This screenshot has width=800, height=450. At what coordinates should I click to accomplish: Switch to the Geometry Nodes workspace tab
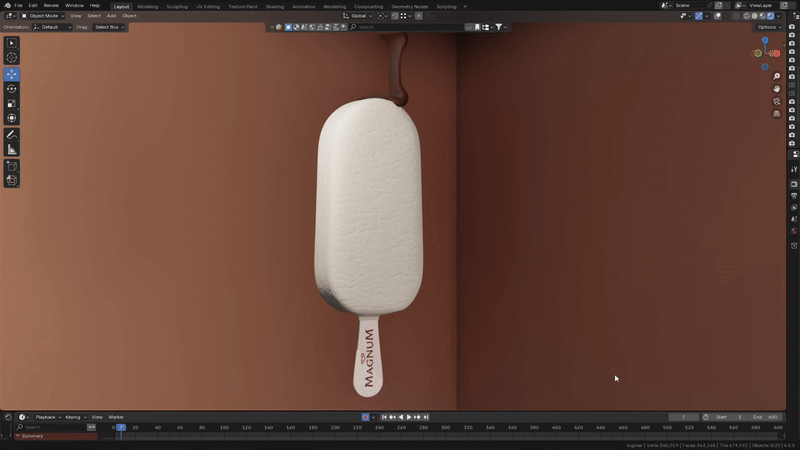pos(409,7)
